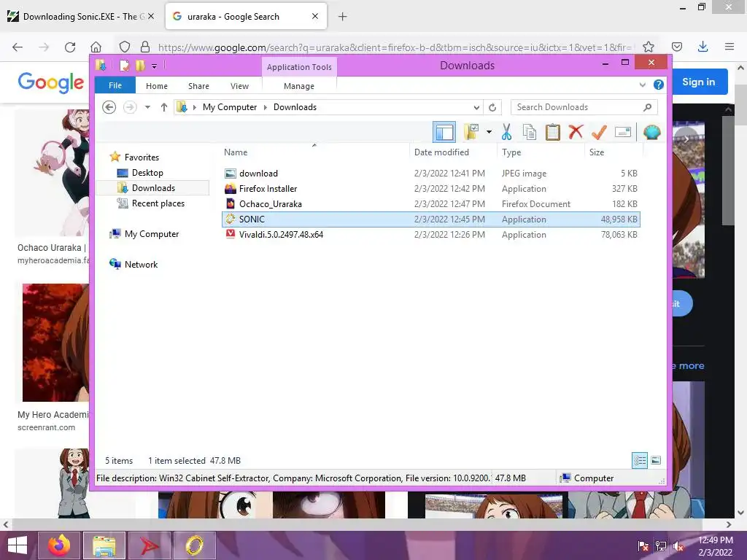Select the Application Tools contextual tab
This screenshot has height=560, width=747.
point(299,66)
